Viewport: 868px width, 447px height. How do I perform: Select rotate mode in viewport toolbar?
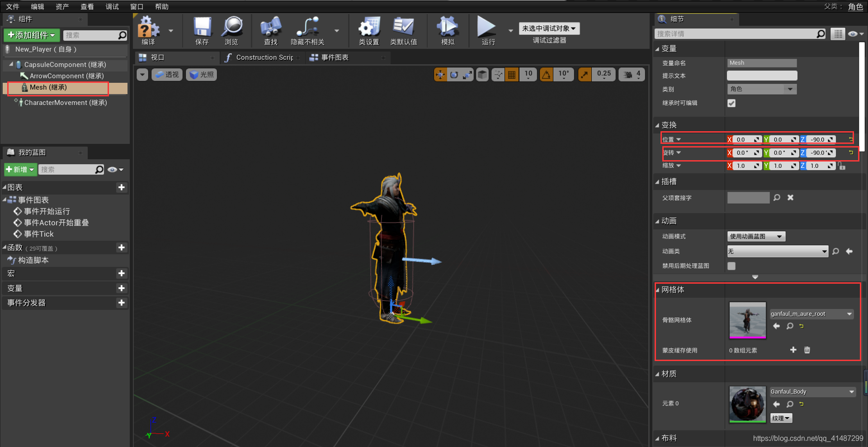454,75
